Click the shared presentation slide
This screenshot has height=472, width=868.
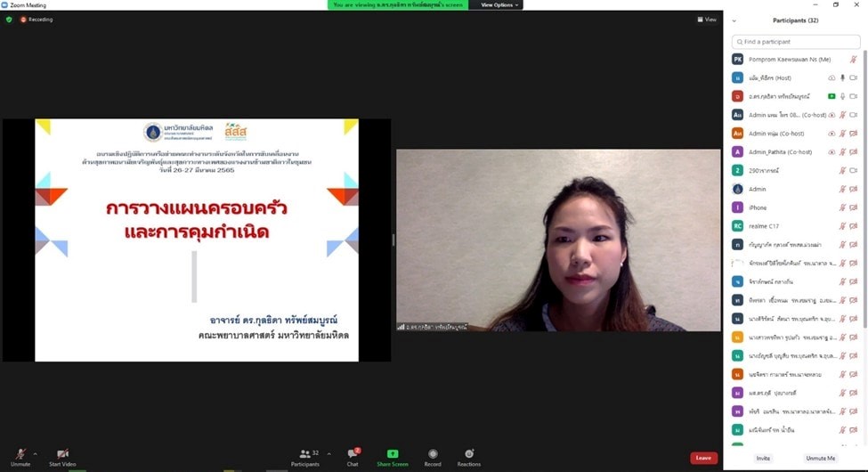pyautogui.click(x=197, y=240)
